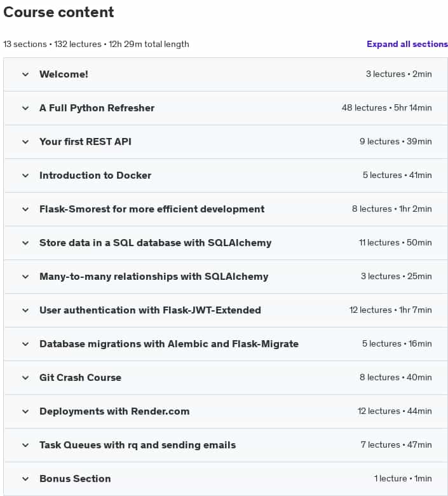Screen dimensions: 448x496
Task: Expand Deployments with Render.com chevron
Action: 25,411
